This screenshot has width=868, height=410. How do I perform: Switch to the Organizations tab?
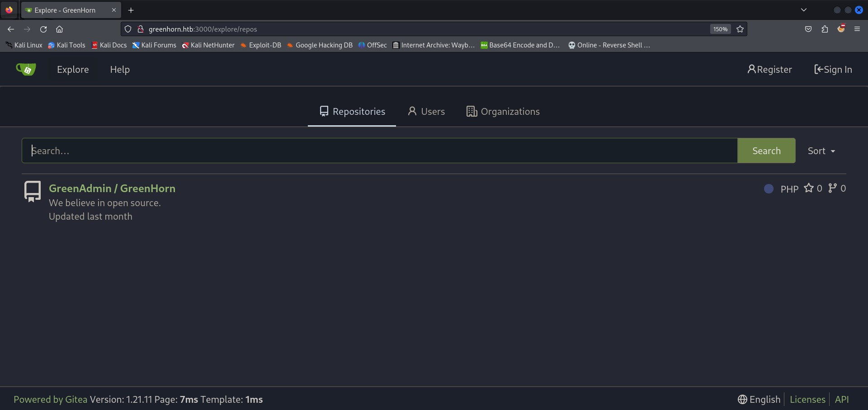coord(503,112)
